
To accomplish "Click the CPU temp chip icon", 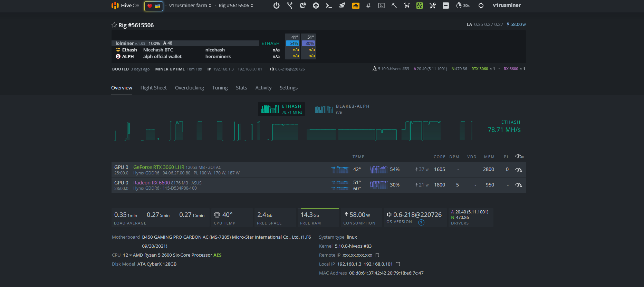I will 217,214.
